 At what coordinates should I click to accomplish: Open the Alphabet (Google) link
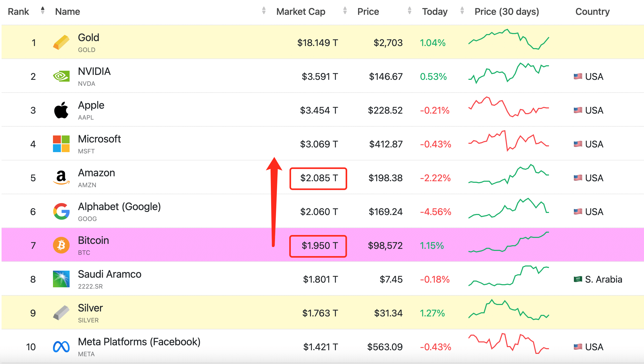pos(119,207)
